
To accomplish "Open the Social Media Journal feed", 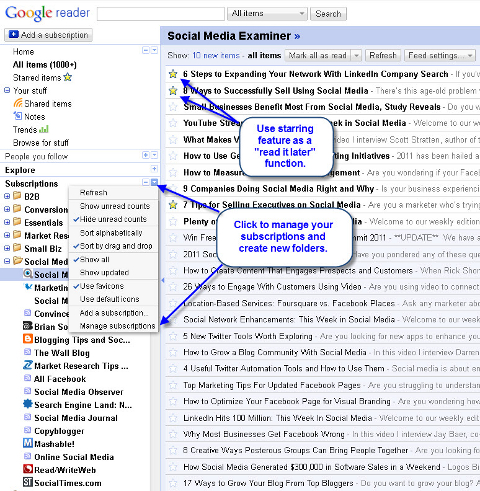I will point(76,418).
